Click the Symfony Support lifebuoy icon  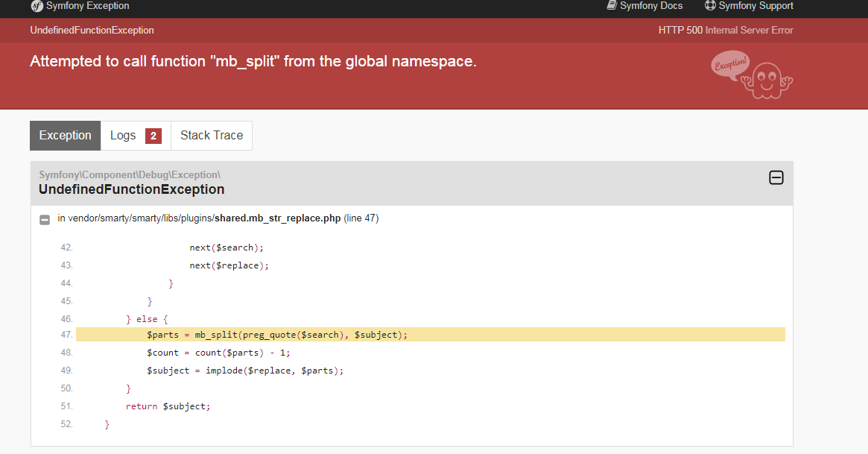point(710,5)
